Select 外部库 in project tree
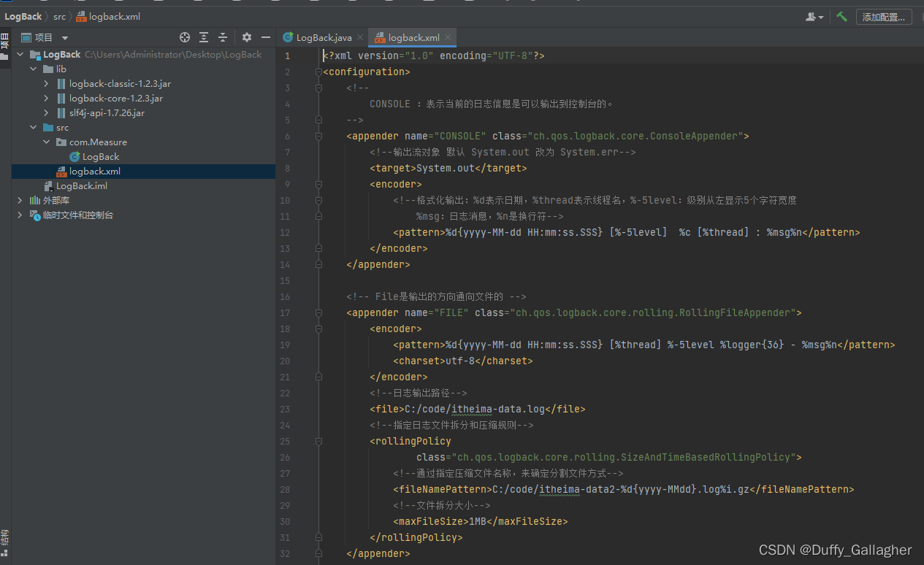The height and width of the screenshot is (565, 924). pos(56,200)
